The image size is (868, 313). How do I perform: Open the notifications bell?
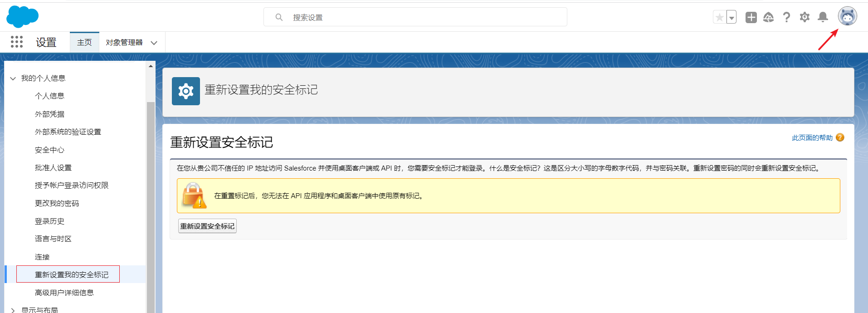(823, 17)
